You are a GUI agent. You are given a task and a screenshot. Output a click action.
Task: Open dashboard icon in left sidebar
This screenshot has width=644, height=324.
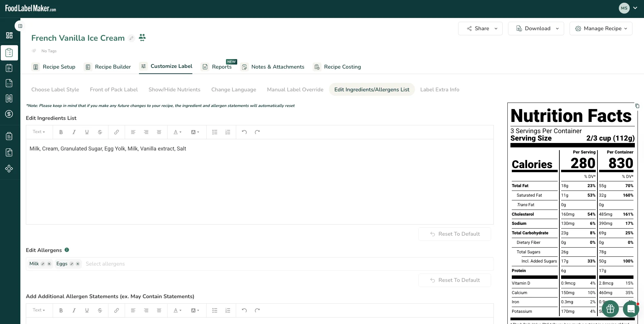click(x=9, y=35)
